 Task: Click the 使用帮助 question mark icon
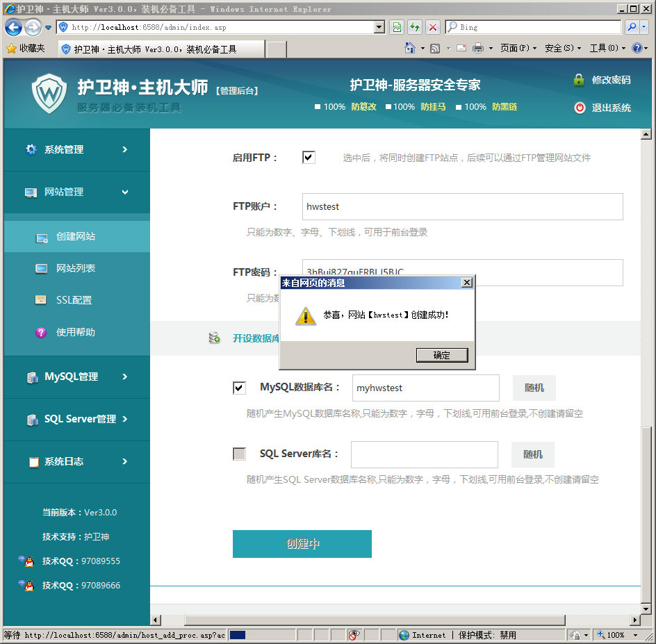click(x=40, y=333)
